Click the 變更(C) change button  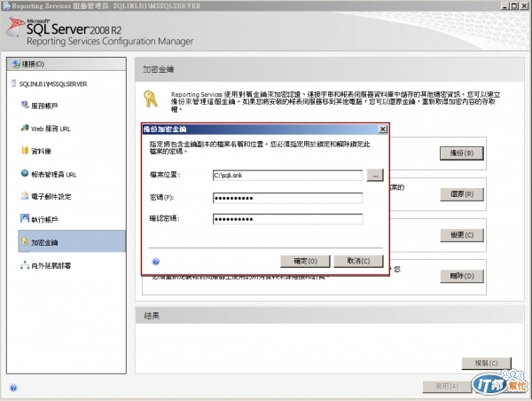tap(462, 235)
